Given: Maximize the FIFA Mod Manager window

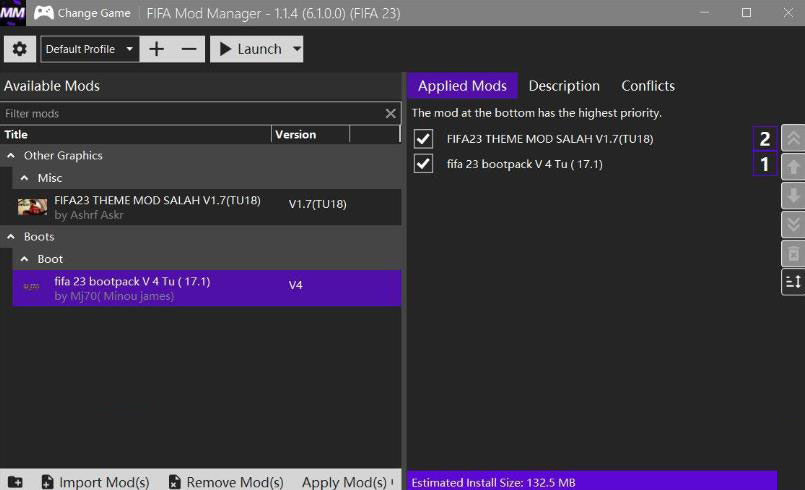Looking at the screenshot, I should (x=746, y=13).
